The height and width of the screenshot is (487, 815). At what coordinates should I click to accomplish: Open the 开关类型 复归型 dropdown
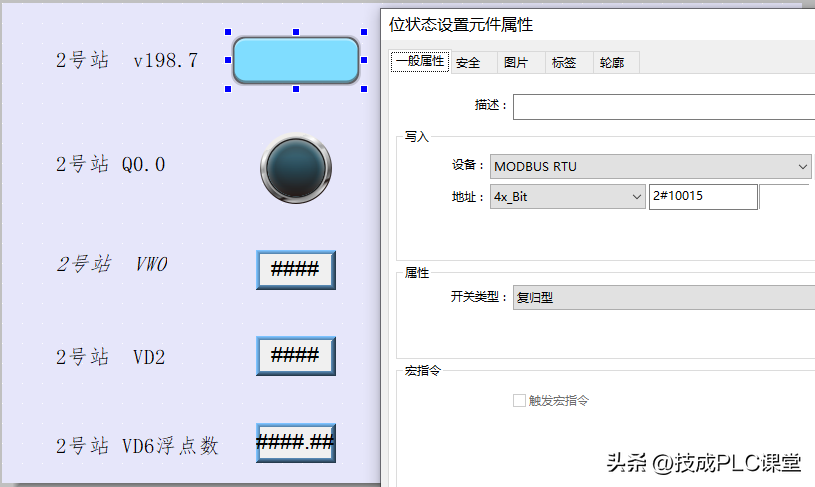pyautogui.click(x=662, y=297)
